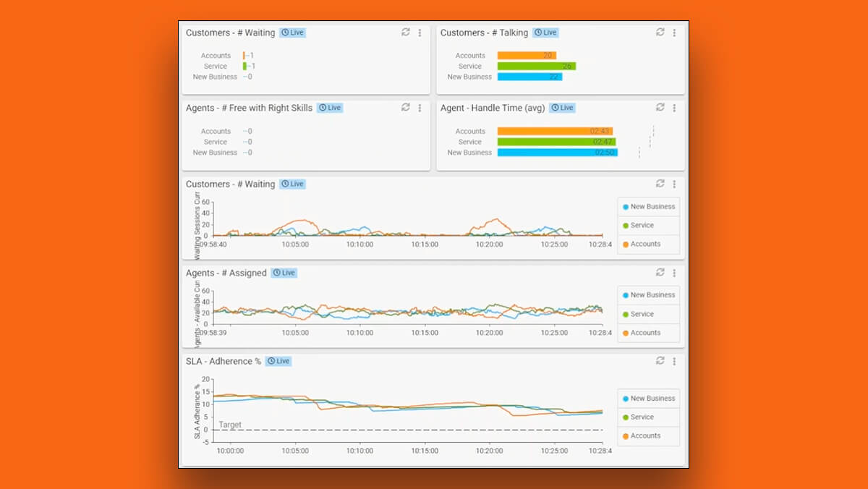Click the Agents - # Assigned title
868x489 pixels.
pyautogui.click(x=226, y=273)
